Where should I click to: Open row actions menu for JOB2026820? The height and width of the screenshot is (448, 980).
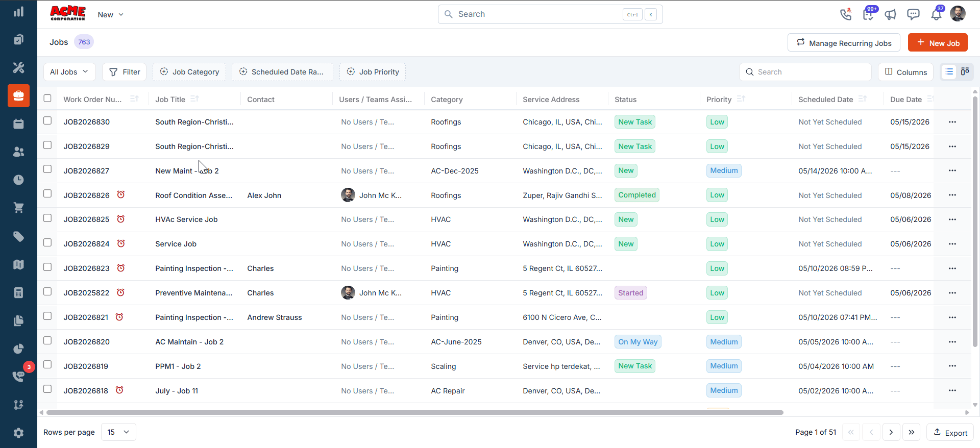(952, 342)
